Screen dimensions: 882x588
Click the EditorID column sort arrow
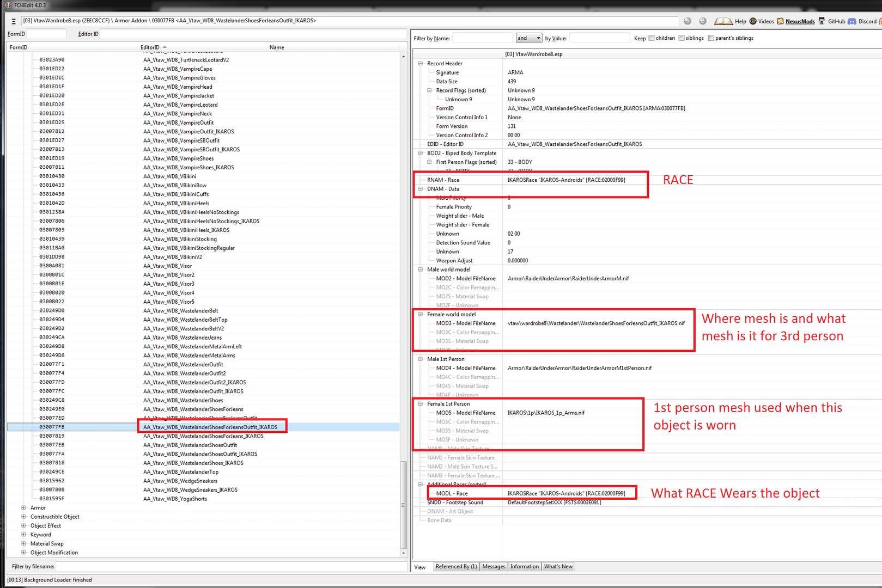click(165, 47)
